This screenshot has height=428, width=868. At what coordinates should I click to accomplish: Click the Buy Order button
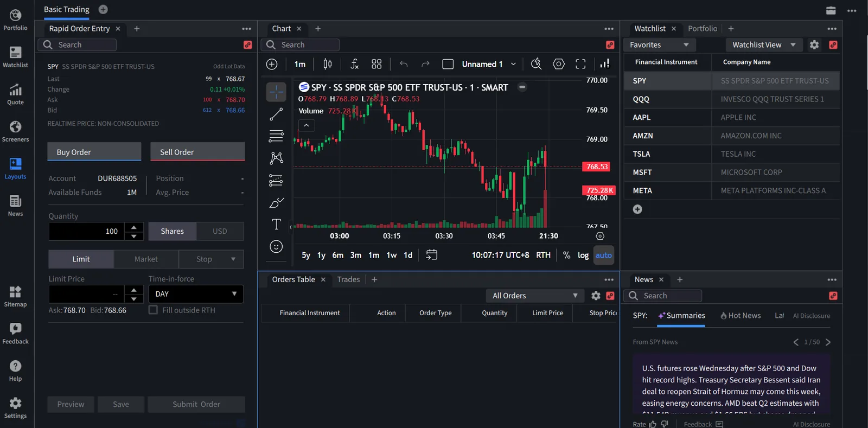[94, 152]
